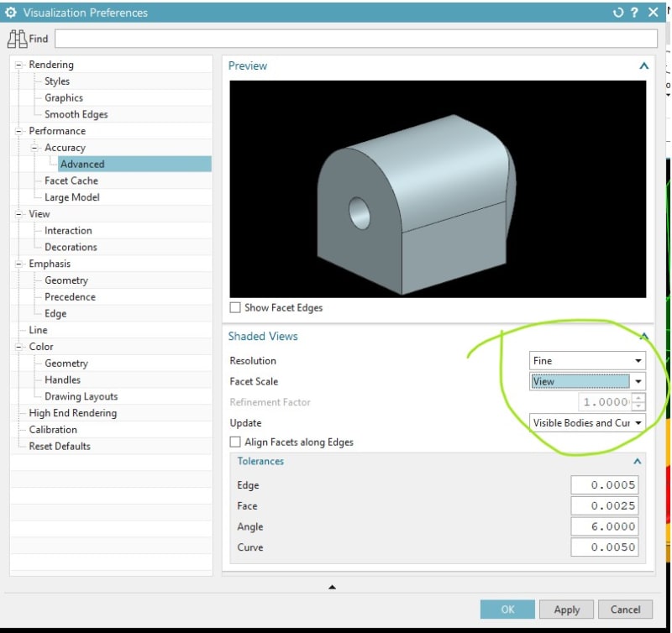Select the Accuracy tree item

click(x=66, y=148)
